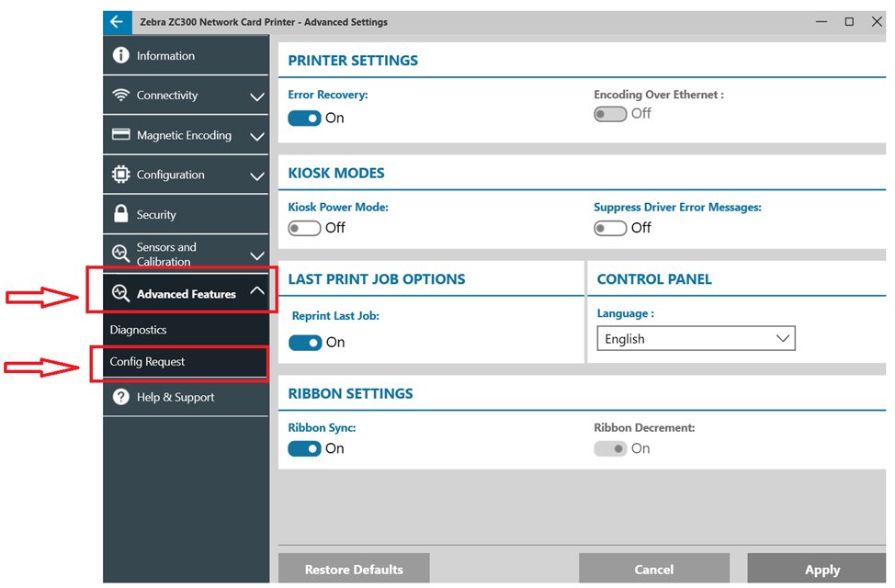Click the Security padlock icon
Image resolution: width=895 pixels, height=588 pixels.
[120, 214]
